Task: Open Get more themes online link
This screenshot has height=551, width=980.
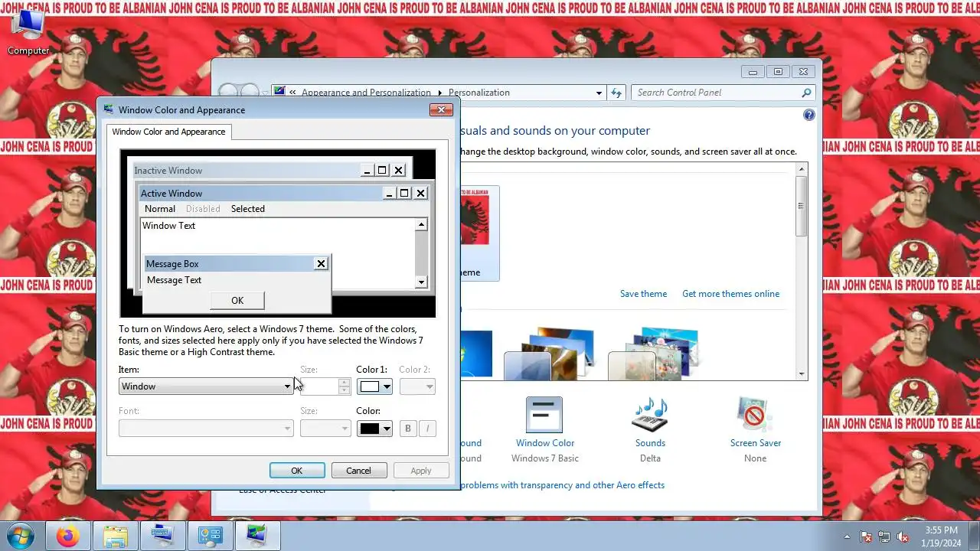Action: tap(730, 294)
